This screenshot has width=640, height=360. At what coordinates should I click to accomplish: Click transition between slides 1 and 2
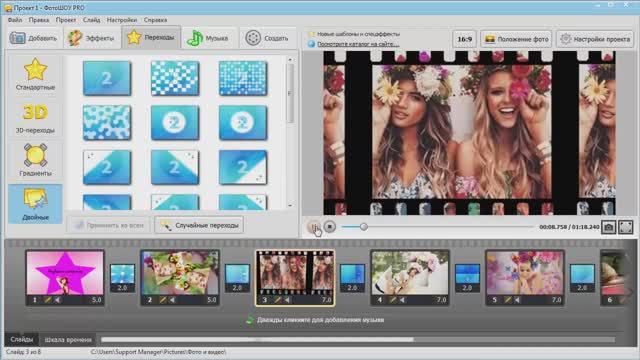(x=122, y=278)
